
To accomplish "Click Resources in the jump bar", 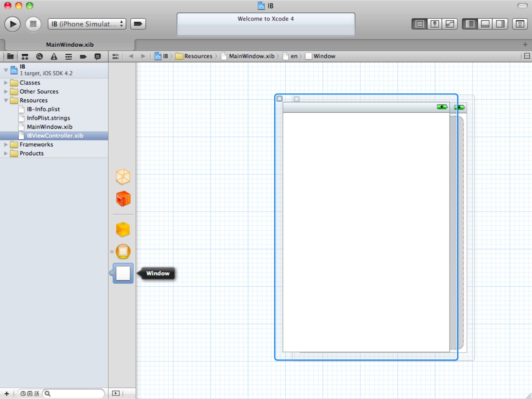I will (x=194, y=56).
